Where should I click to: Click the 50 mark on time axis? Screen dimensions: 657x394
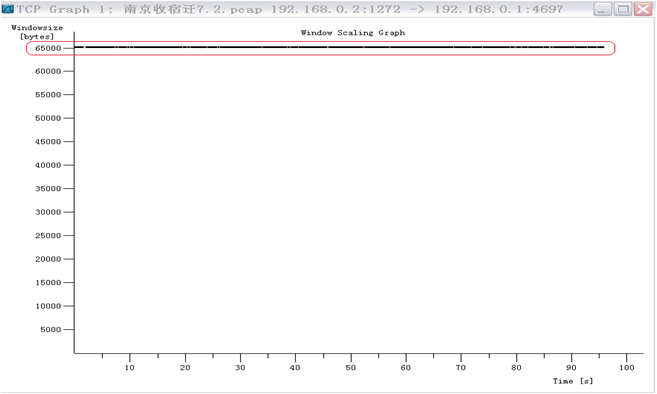tap(351, 368)
